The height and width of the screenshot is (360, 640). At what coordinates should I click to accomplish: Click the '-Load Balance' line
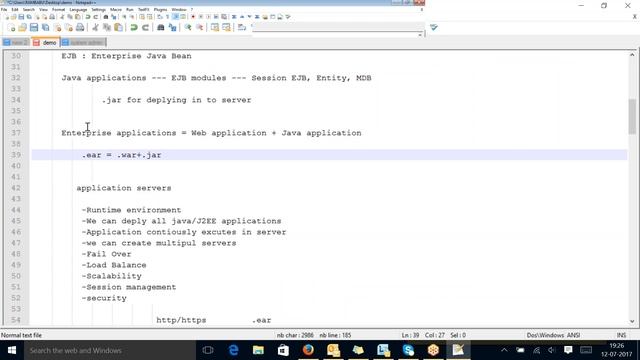[114, 265]
